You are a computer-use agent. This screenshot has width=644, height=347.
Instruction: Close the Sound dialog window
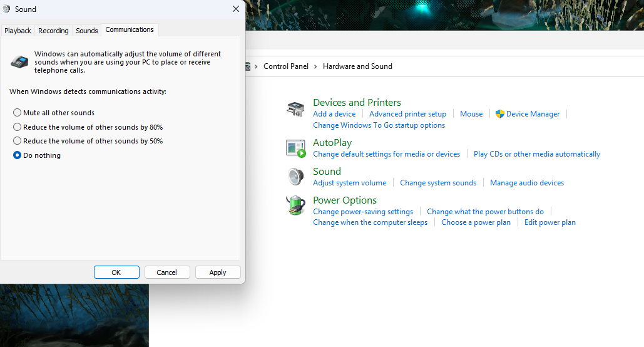236,9
